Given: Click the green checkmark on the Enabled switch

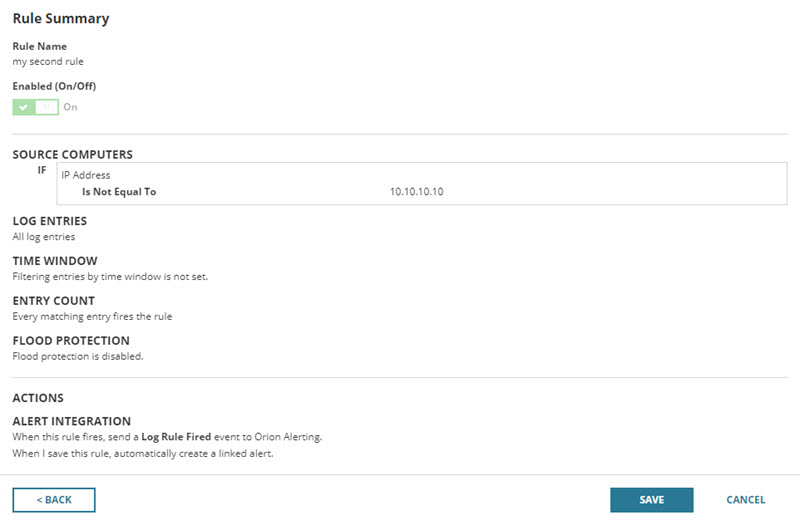Looking at the screenshot, I should (23, 107).
